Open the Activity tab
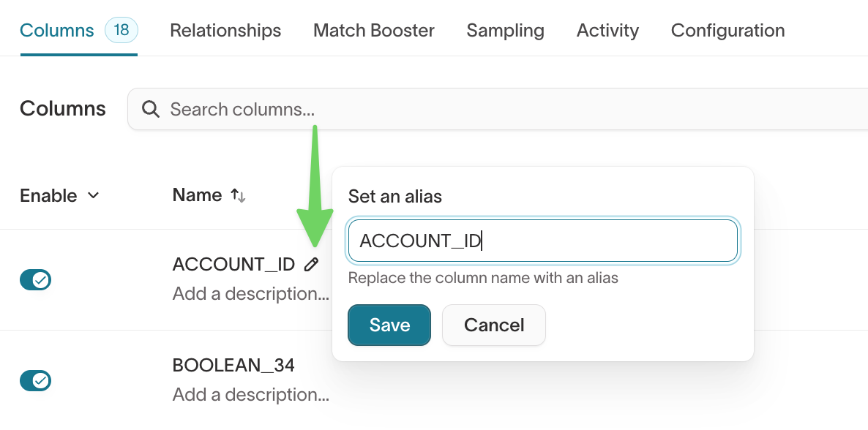This screenshot has width=868, height=430. pos(607,31)
